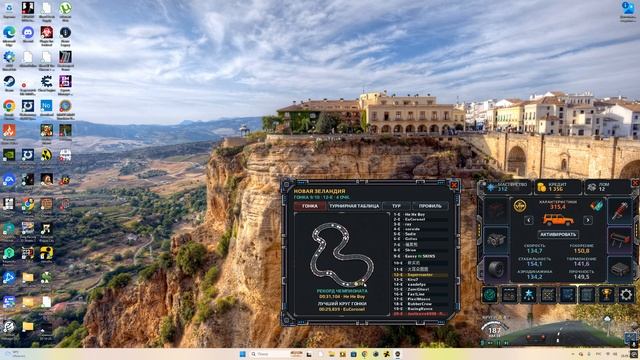Open the paint color cards icon
640x360 pixels.
(596, 206)
